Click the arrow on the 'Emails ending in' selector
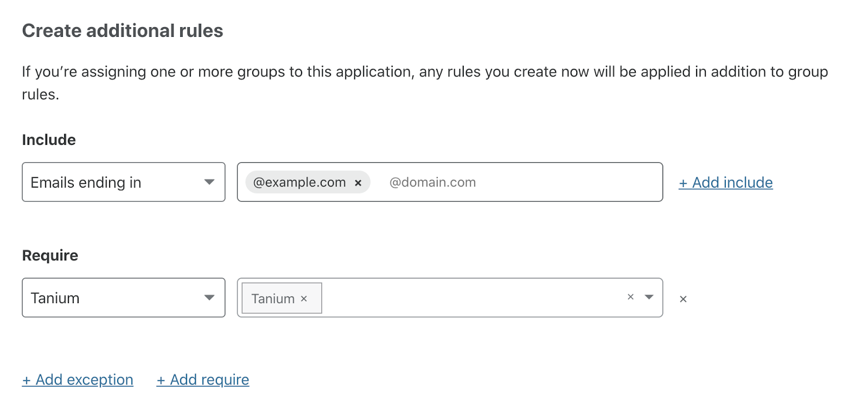The height and width of the screenshot is (417, 868). 209,182
